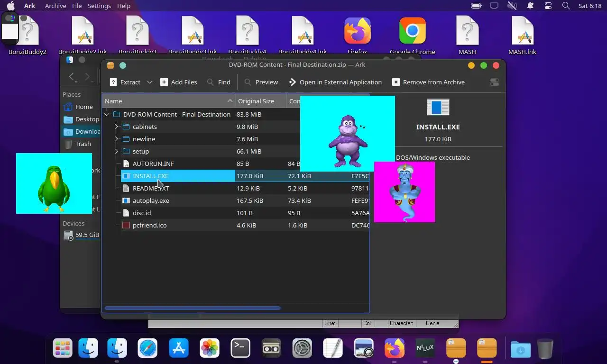Click the DOS/Windows executable description text
Image resolution: width=607 pixels, height=364 pixels.
(x=433, y=157)
